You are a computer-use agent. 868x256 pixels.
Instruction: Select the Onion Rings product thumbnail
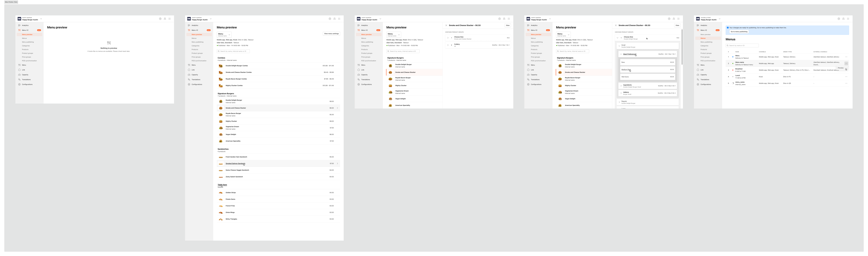[221, 213]
